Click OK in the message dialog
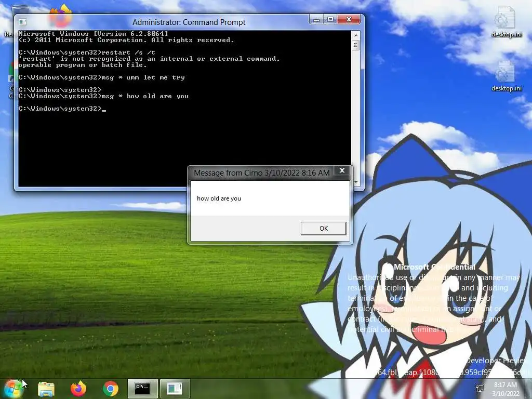 [323, 229]
